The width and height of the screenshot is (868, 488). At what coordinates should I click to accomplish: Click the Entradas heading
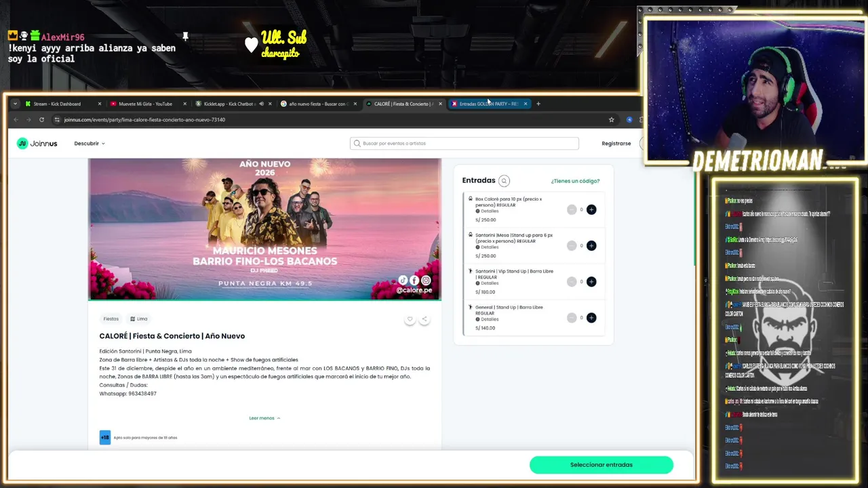pyautogui.click(x=479, y=180)
